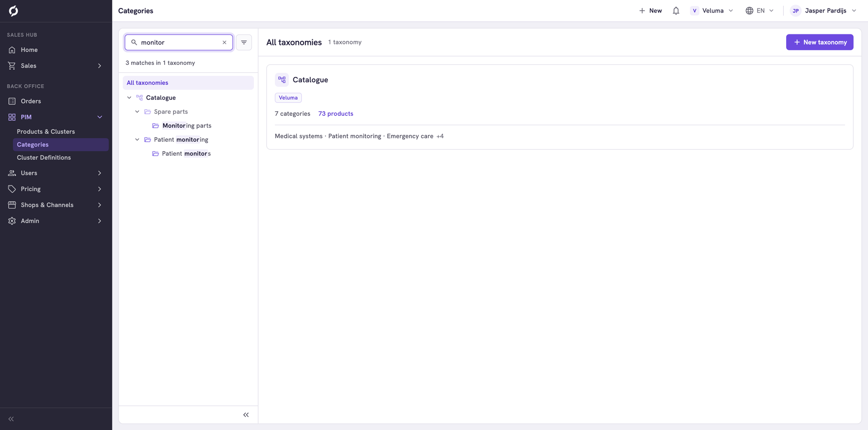Open the notifications bell
Viewport: 868px width, 430px height.
[x=676, y=10]
